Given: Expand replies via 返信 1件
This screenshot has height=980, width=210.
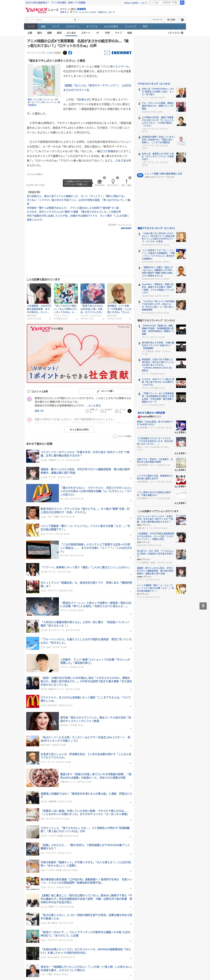Looking at the screenshot, I should (x=39, y=411).
